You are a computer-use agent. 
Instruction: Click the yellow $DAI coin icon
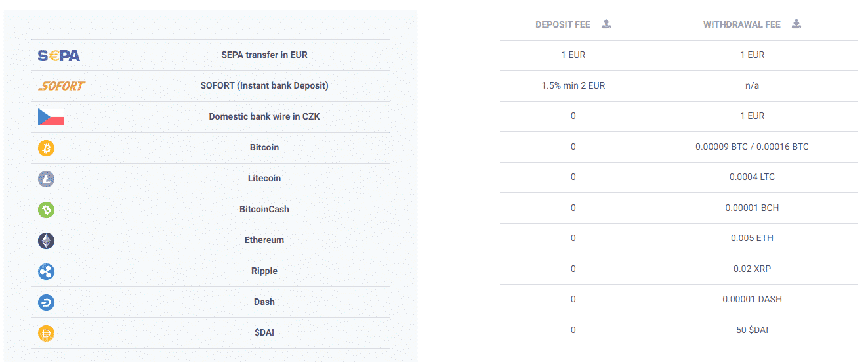tap(46, 333)
